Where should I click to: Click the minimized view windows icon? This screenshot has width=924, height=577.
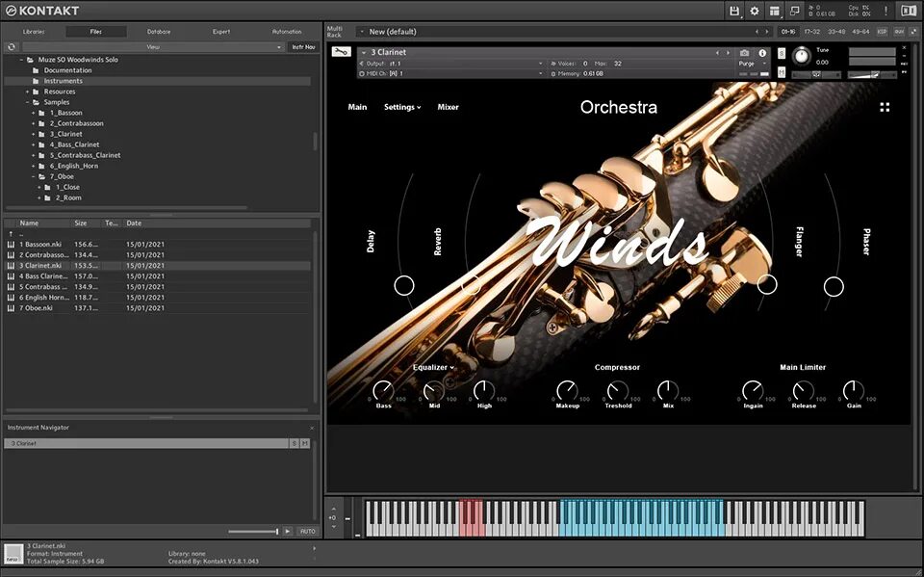tap(795, 11)
